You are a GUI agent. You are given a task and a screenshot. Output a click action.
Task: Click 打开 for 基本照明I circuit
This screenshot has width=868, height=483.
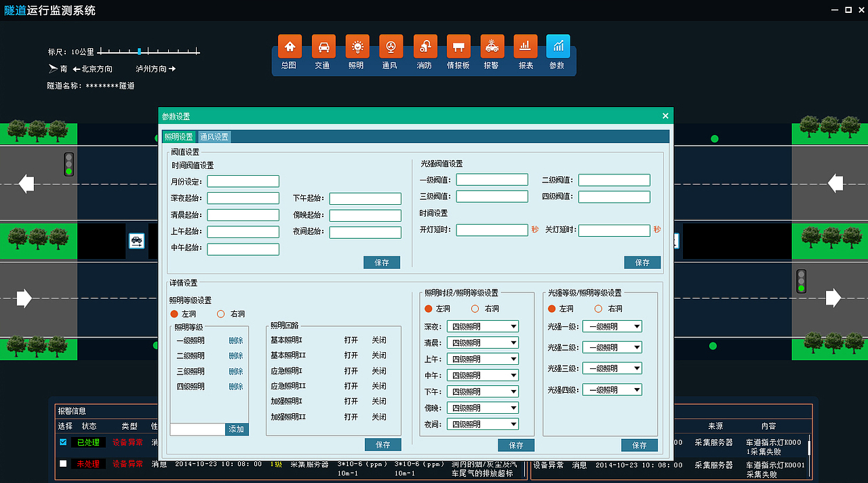[351, 340]
